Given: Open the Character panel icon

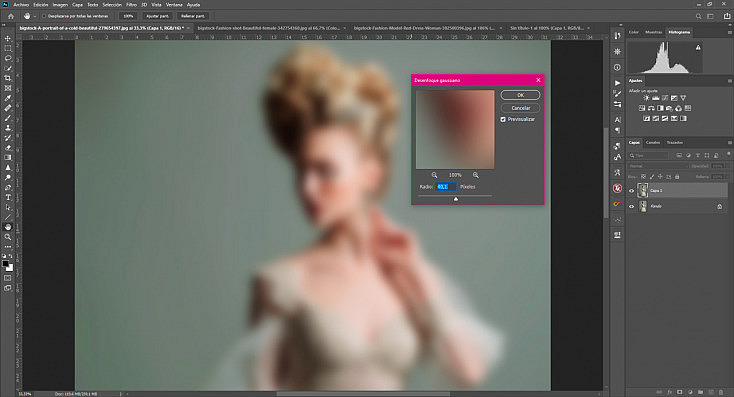Looking at the screenshot, I should pyautogui.click(x=617, y=120).
